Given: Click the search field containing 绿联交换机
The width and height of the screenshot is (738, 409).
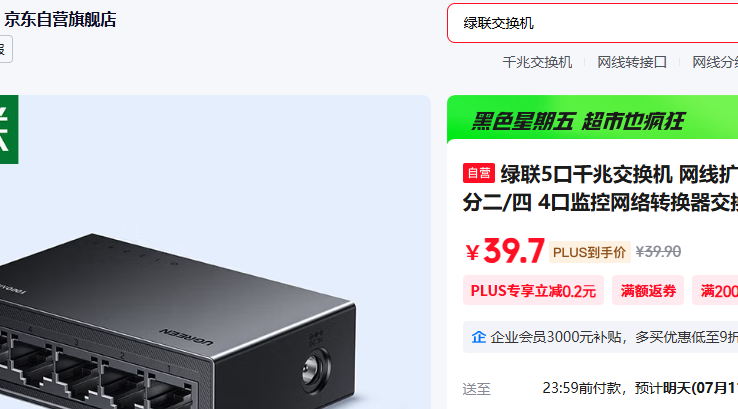Looking at the screenshot, I should 593,23.
